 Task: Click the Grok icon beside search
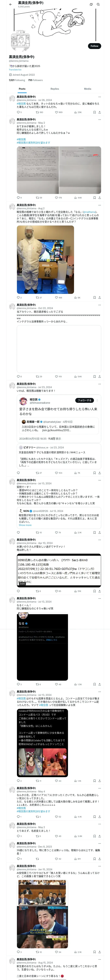coord(91,5)
